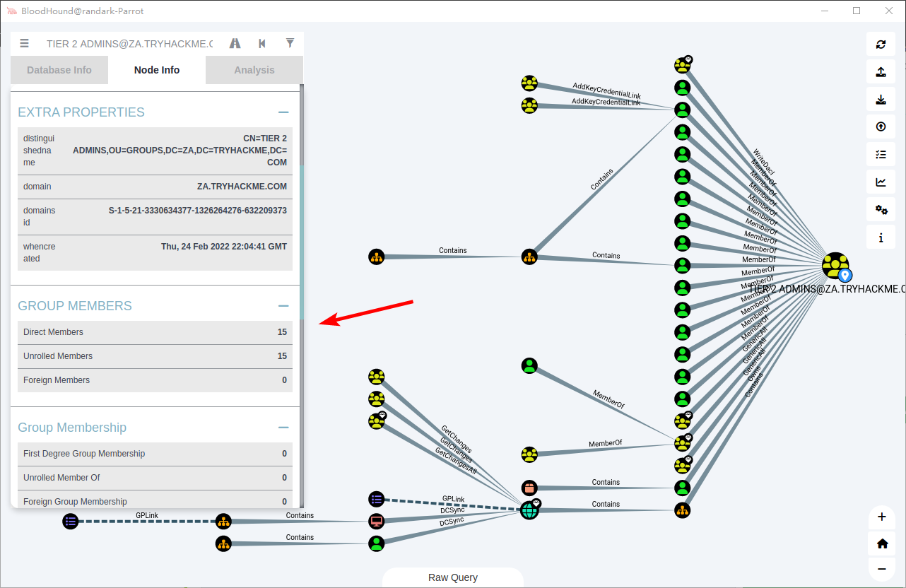Select the TIER 2 ADMINS group node
The width and height of the screenshot is (906, 588).
tap(835, 266)
